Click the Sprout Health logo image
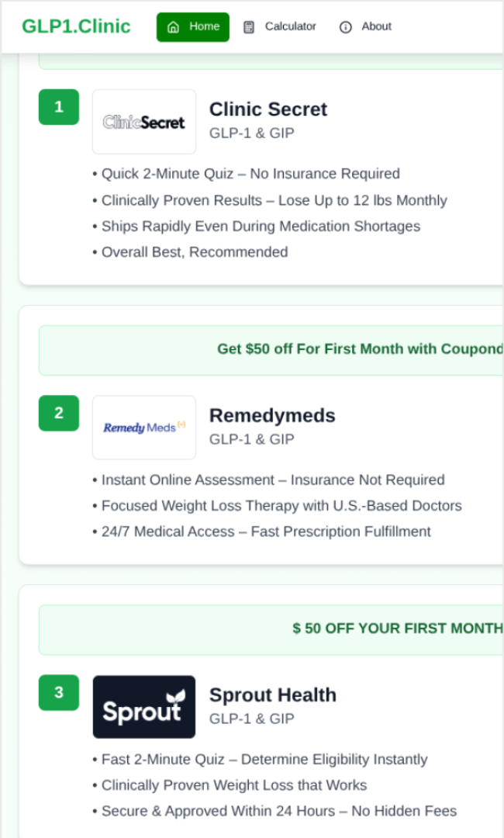Screen dimensions: 504x838 pos(144,707)
